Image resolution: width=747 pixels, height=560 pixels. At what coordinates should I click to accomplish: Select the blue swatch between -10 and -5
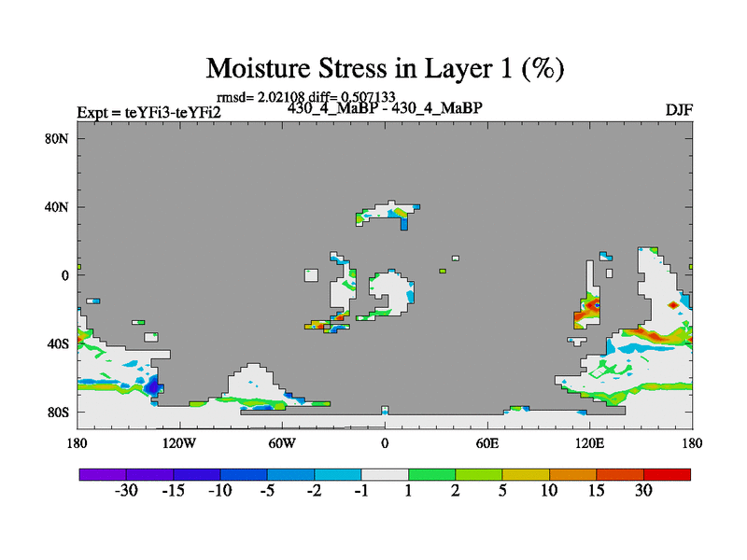click(244, 474)
